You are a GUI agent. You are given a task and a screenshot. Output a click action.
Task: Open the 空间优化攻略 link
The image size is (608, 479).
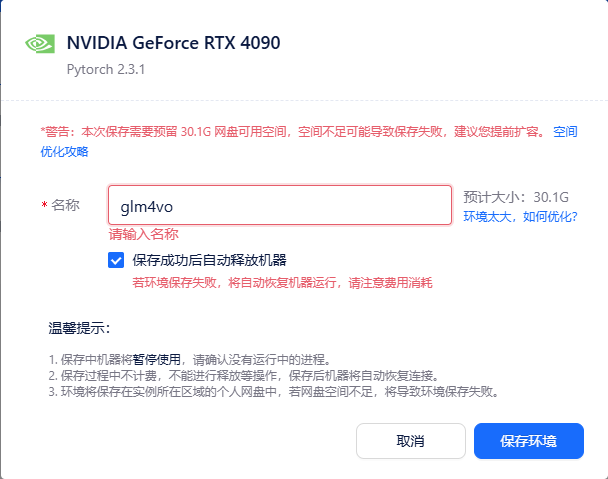click(x=64, y=151)
